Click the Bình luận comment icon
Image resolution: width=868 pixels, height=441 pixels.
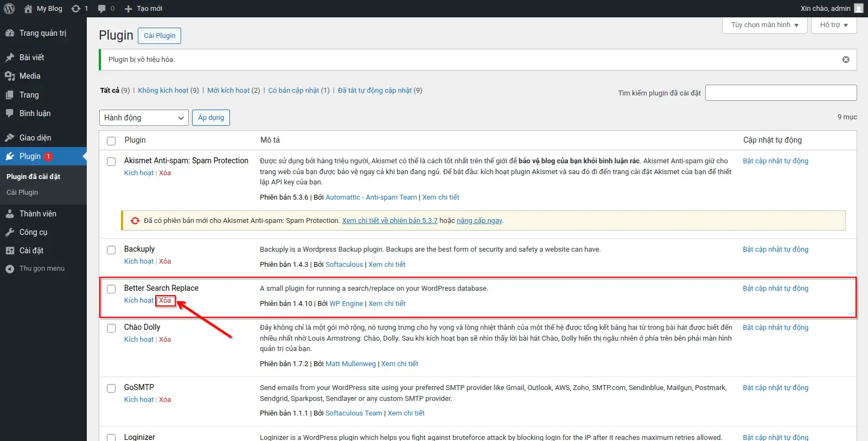[x=10, y=113]
